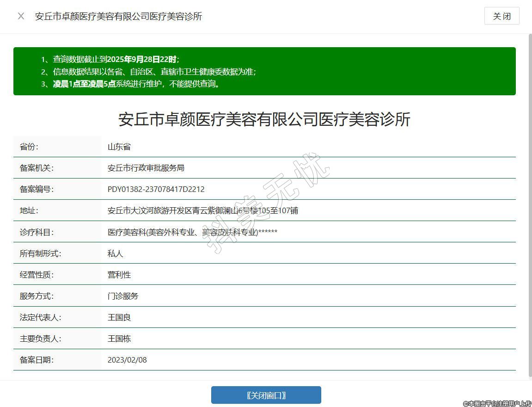This screenshot has height=407, width=532.
Task: Click the filing date 2023/02/08
Action: (127, 360)
